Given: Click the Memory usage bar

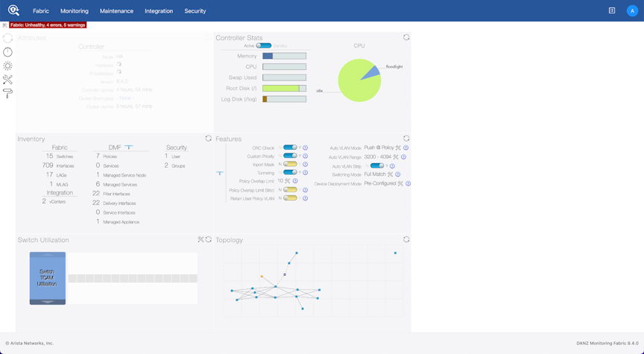Looking at the screenshot, I should [x=284, y=56].
